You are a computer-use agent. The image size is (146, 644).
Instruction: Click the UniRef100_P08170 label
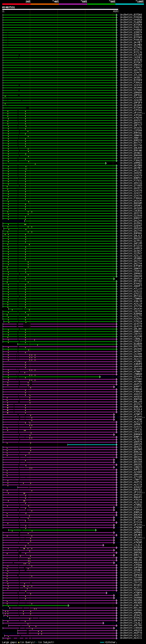point(131,27)
